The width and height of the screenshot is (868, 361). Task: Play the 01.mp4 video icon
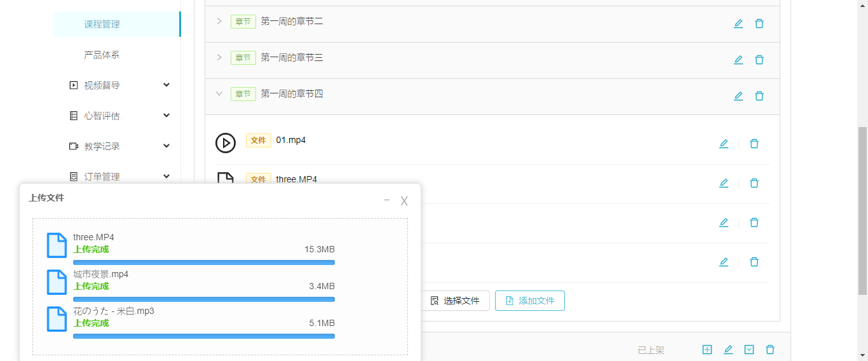coord(226,143)
